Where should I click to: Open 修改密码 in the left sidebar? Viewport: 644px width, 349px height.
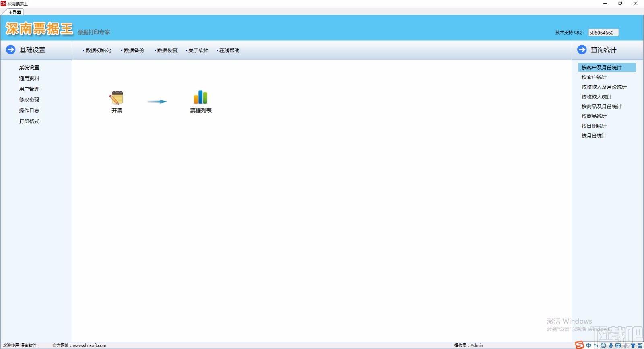(29, 100)
